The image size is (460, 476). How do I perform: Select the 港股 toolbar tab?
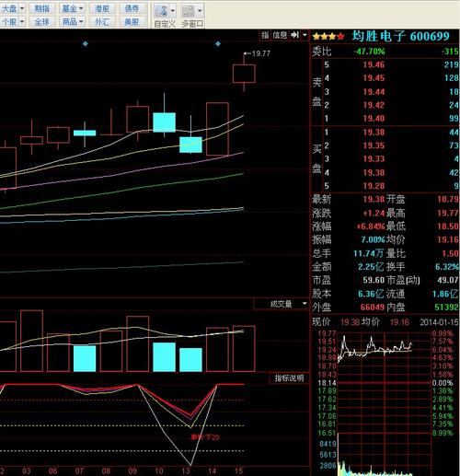[x=102, y=8]
